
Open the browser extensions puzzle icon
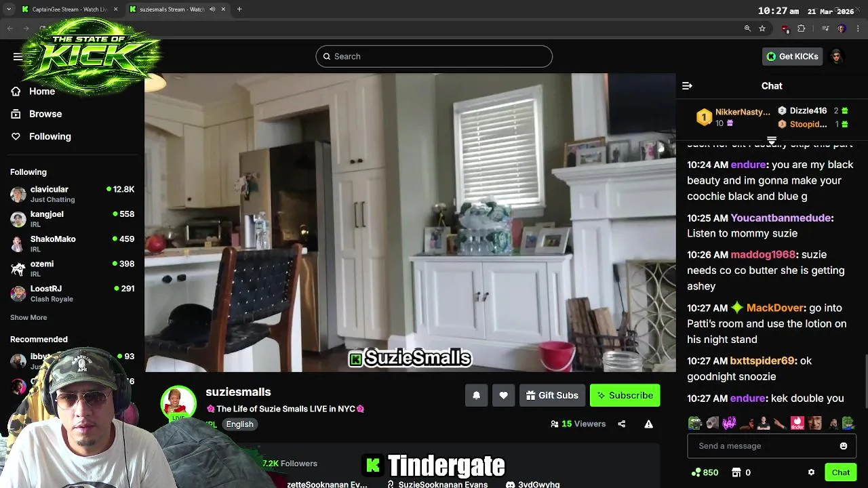click(802, 28)
